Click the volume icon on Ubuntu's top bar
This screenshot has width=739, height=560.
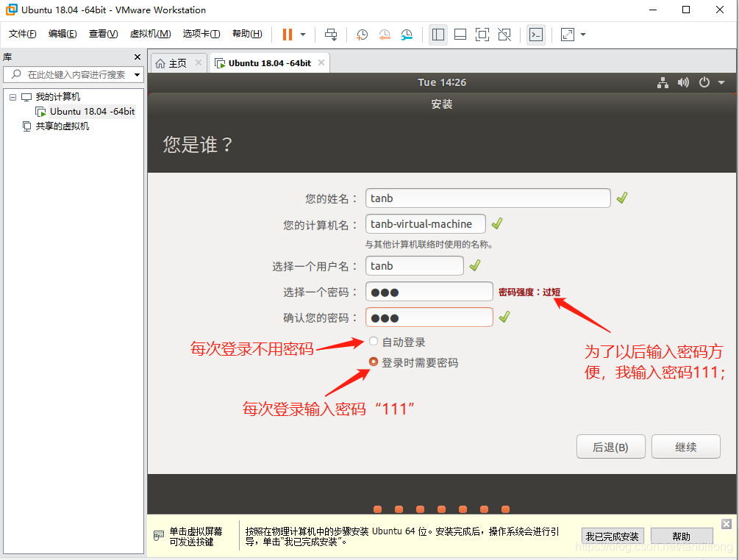pos(682,82)
